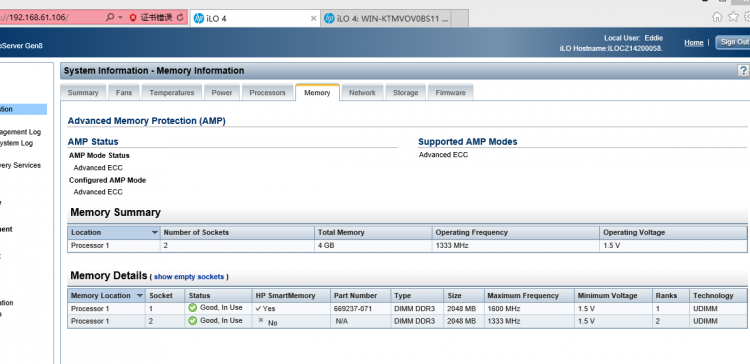
Task: Click the browser refresh icon
Action: point(180,18)
